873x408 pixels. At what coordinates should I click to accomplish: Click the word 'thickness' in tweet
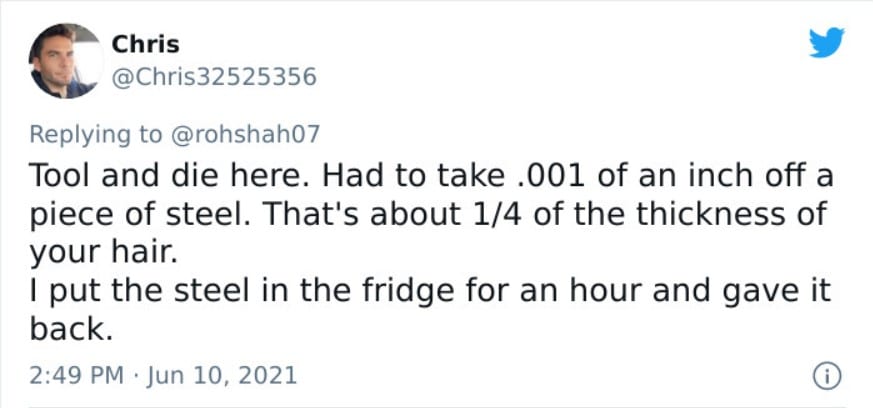(713, 214)
